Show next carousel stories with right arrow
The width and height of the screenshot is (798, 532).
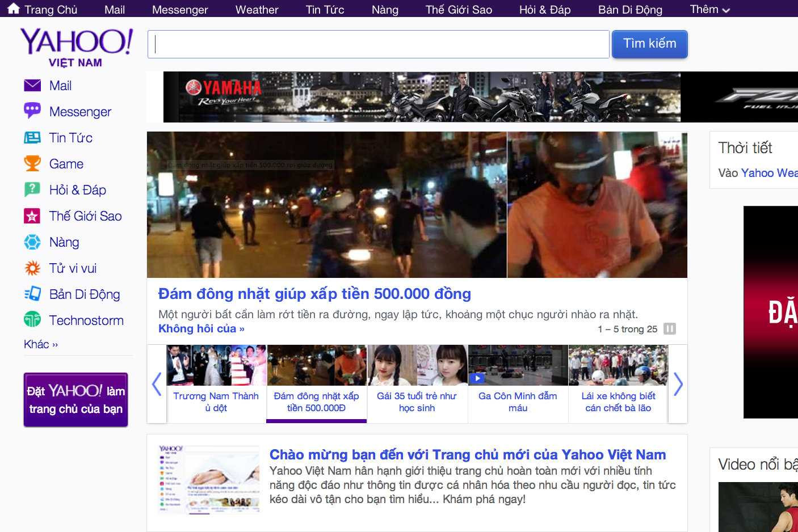678,384
